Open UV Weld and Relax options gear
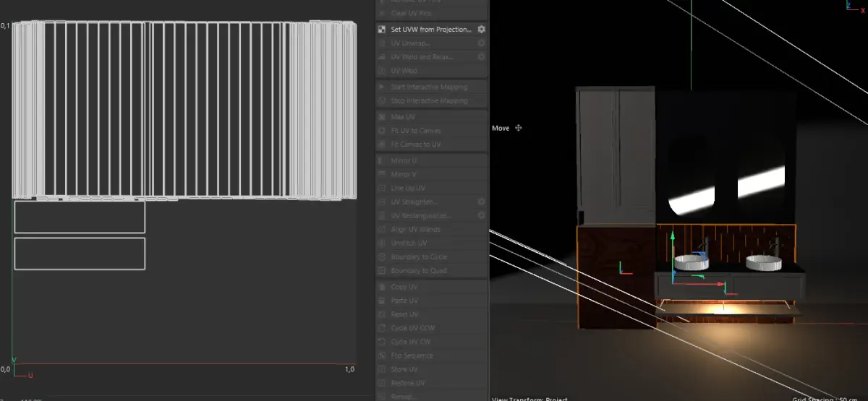This screenshot has width=868, height=401. point(482,56)
